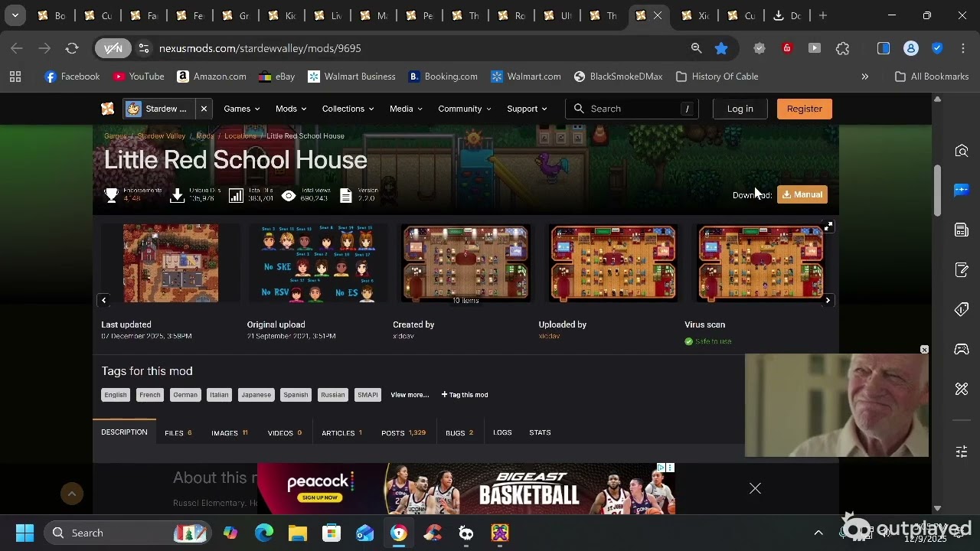This screenshot has height=551, width=980.
Task: Close the webcam overlay video
Action: pos(924,350)
